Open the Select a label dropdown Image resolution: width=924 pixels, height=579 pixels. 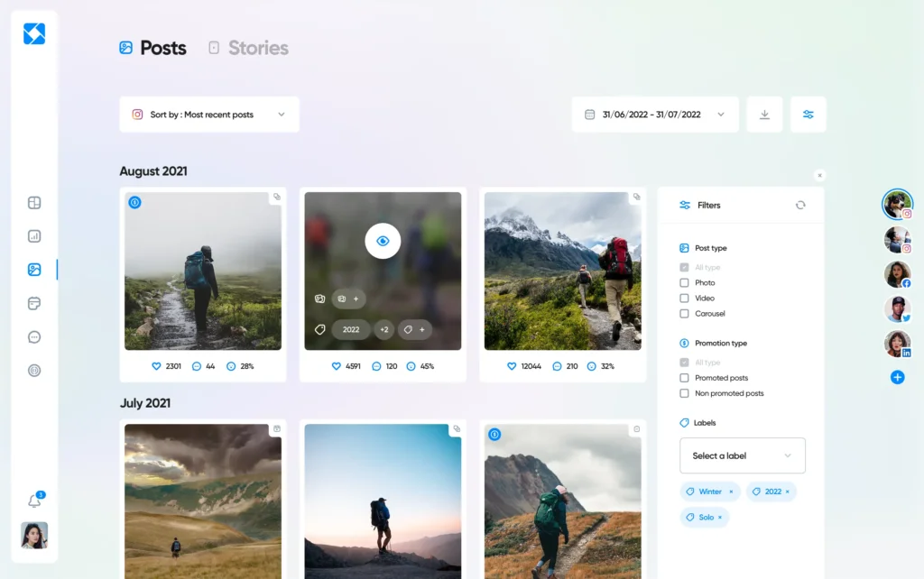pos(742,455)
